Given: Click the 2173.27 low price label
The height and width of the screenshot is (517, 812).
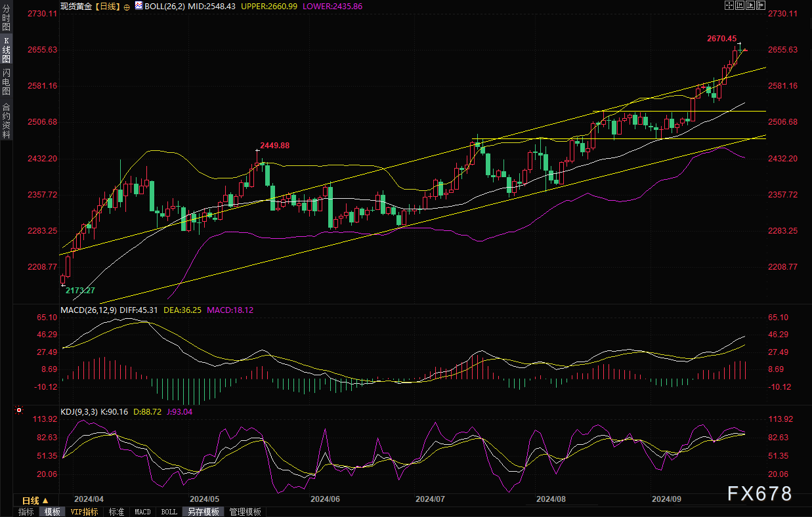Looking at the screenshot, I should coord(80,290).
